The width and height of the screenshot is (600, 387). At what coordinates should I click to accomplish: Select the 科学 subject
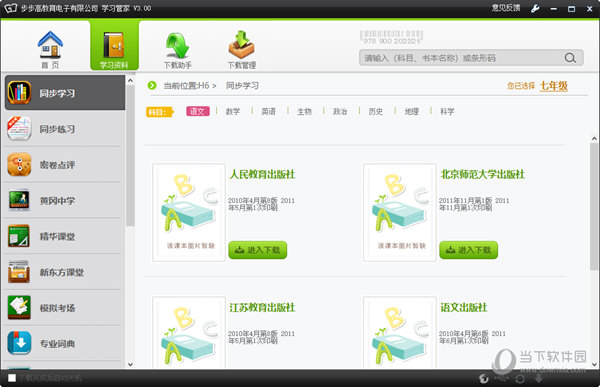[447, 111]
